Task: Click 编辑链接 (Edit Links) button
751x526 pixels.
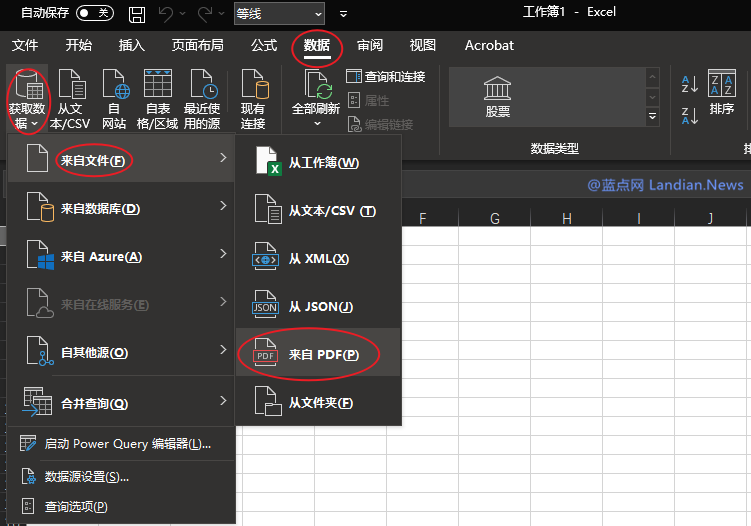Action: (x=380, y=125)
